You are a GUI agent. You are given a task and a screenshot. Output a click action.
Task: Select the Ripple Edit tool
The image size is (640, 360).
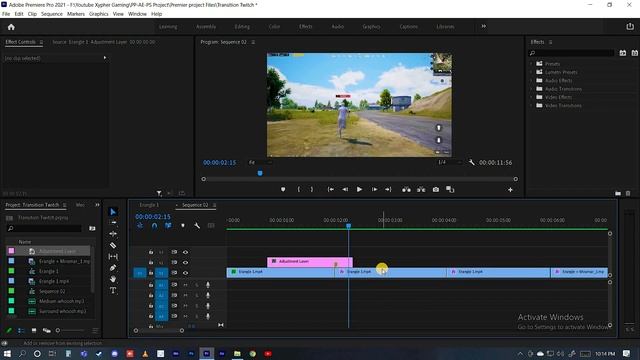point(113,234)
